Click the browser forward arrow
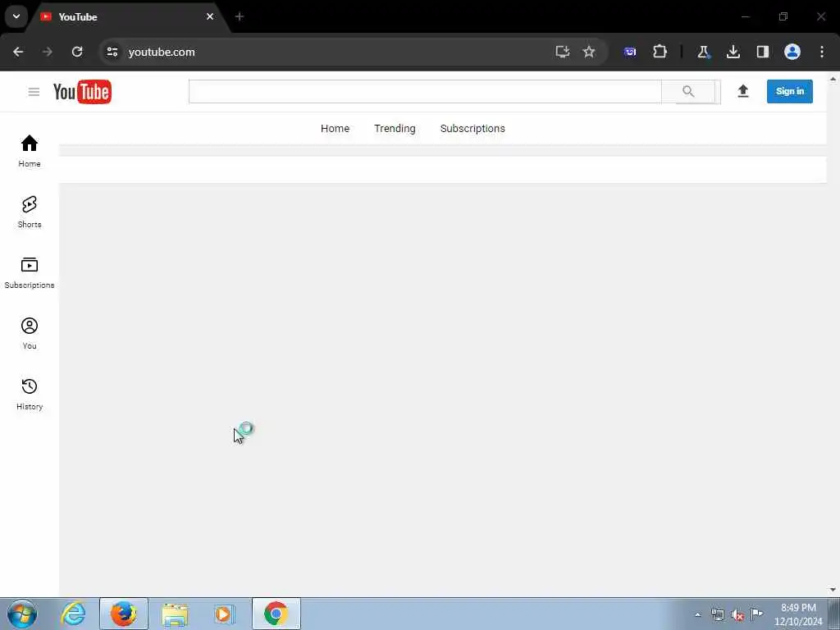The height and width of the screenshot is (630, 840). click(48, 52)
